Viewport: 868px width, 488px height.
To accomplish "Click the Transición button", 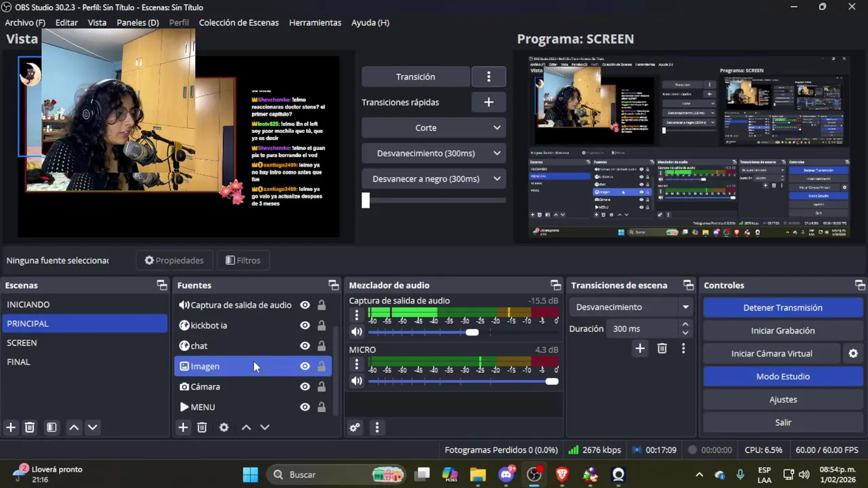I will point(416,77).
